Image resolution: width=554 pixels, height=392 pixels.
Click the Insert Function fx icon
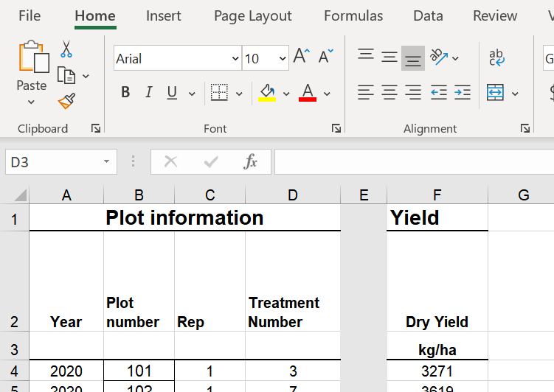(250, 162)
